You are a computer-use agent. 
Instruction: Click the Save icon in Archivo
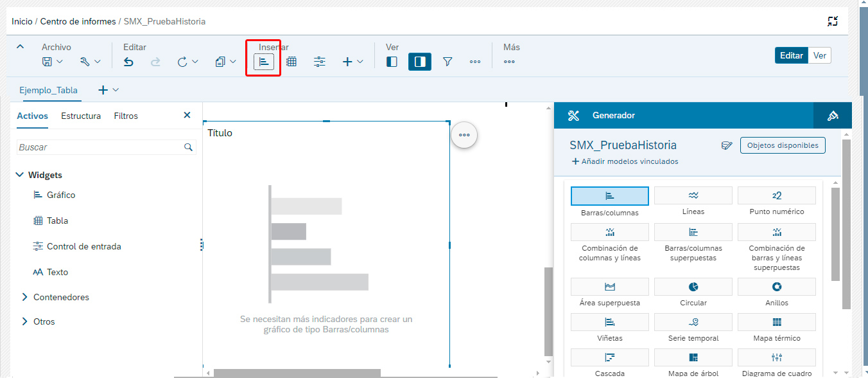[x=47, y=62]
